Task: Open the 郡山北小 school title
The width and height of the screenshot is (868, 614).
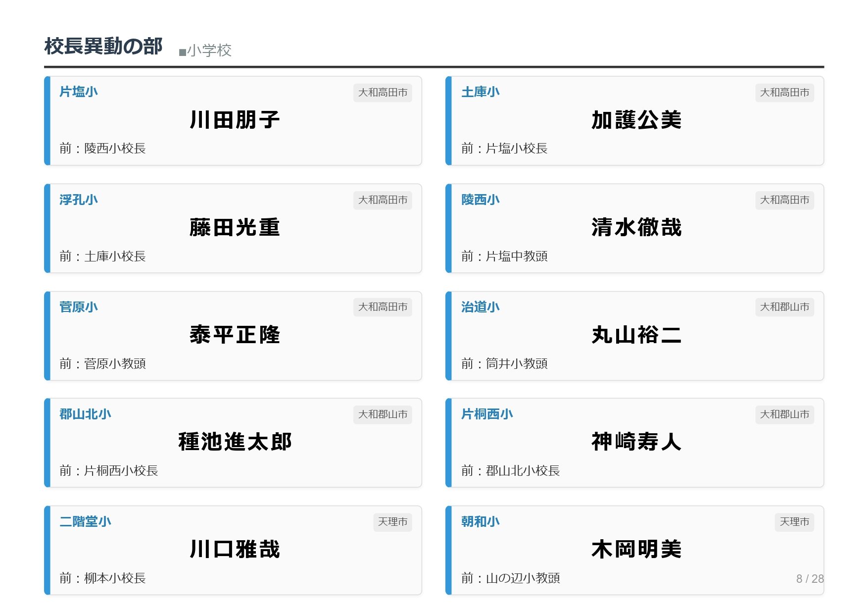Action: [85, 414]
